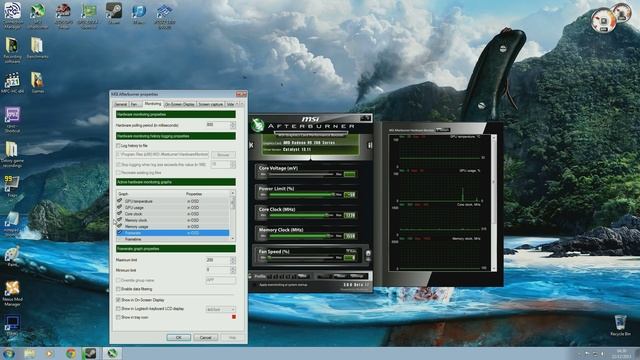This screenshot has height=360, width=640.
Task: Toggle the Core clock graph checkmark
Action: pyautogui.click(x=120, y=213)
